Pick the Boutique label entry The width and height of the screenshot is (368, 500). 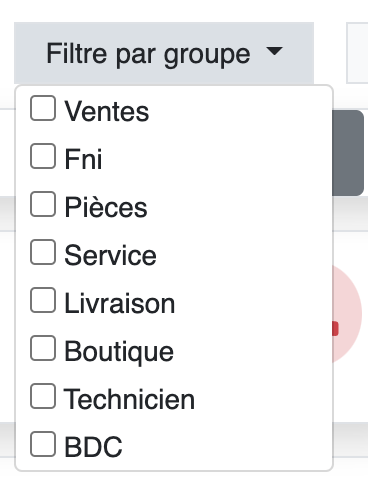[x=119, y=352]
